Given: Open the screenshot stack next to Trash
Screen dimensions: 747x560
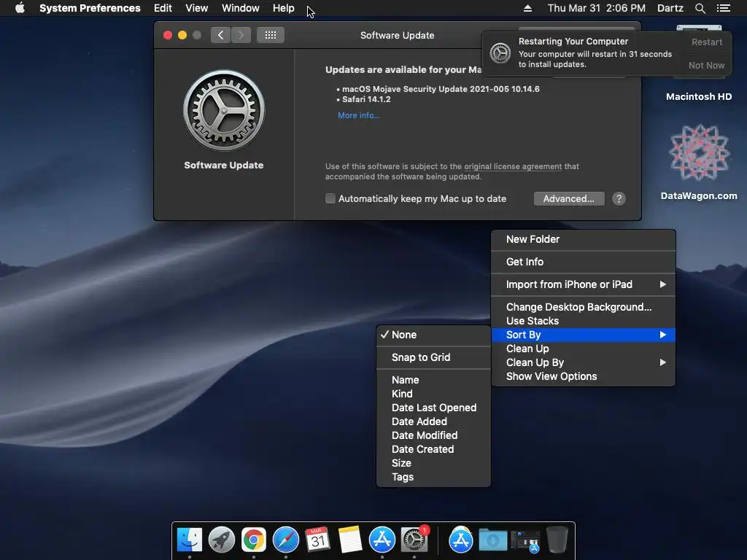Looking at the screenshot, I should [x=525, y=541].
